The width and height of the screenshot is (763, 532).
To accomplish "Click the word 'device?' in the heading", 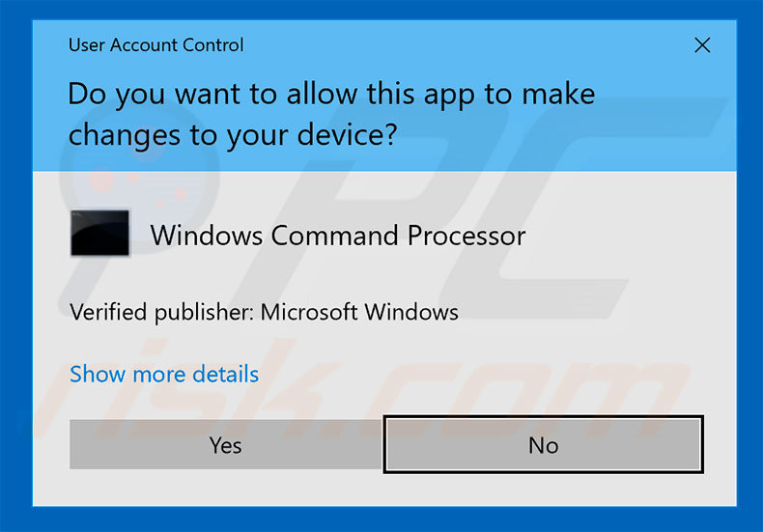I will 348,135.
